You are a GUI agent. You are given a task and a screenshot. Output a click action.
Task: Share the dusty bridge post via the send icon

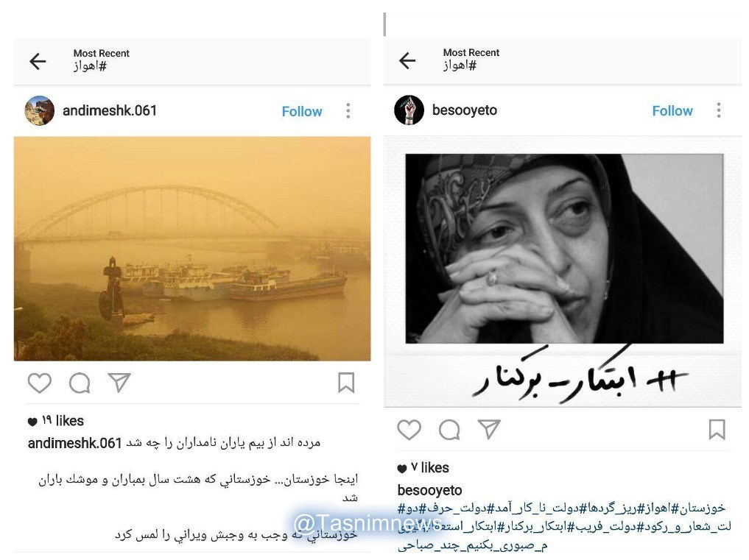click(x=119, y=383)
